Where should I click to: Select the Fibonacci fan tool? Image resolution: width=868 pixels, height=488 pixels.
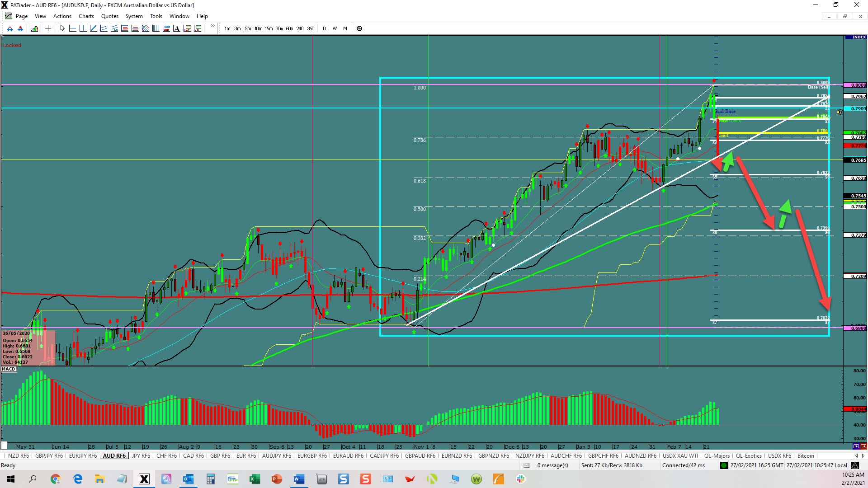(145, 28)
